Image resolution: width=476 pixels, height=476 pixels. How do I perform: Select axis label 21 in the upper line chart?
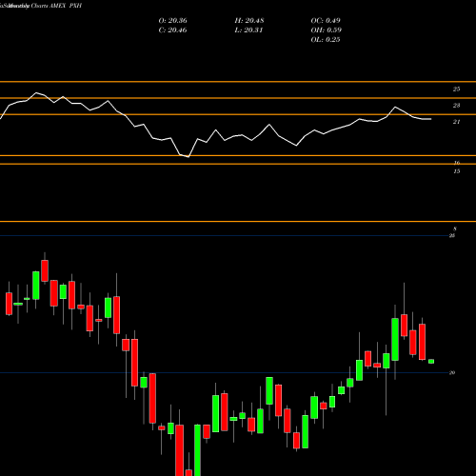[456, 122]
